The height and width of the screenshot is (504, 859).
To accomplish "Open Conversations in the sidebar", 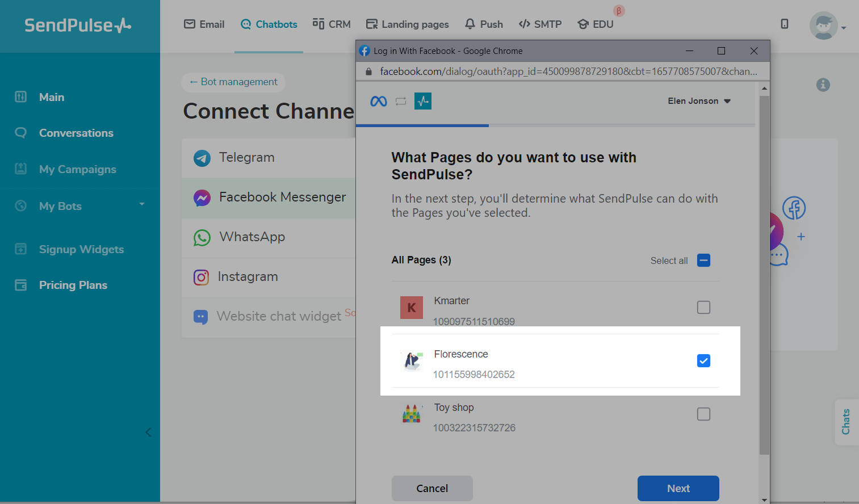I will [76, 133].
